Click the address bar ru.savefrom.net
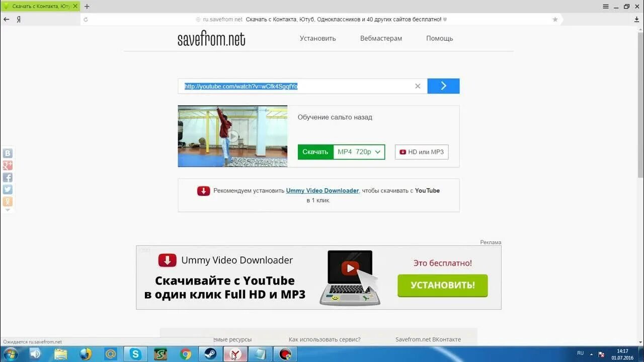644x362 pixels. 223,19
